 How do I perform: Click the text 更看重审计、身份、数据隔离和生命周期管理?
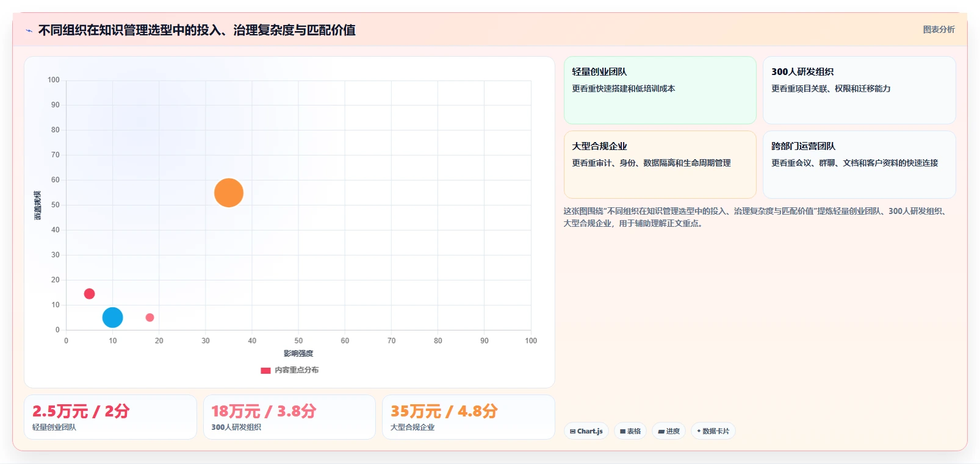click(651, 163)
